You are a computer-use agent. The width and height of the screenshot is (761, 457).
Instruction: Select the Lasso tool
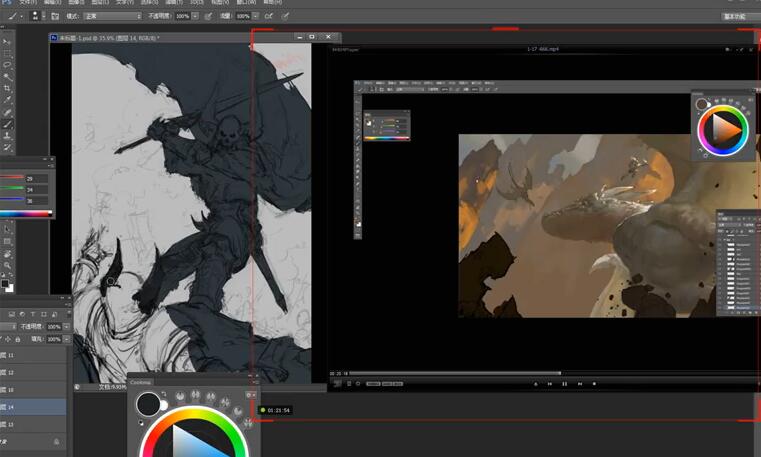click(x=7, y=65)
